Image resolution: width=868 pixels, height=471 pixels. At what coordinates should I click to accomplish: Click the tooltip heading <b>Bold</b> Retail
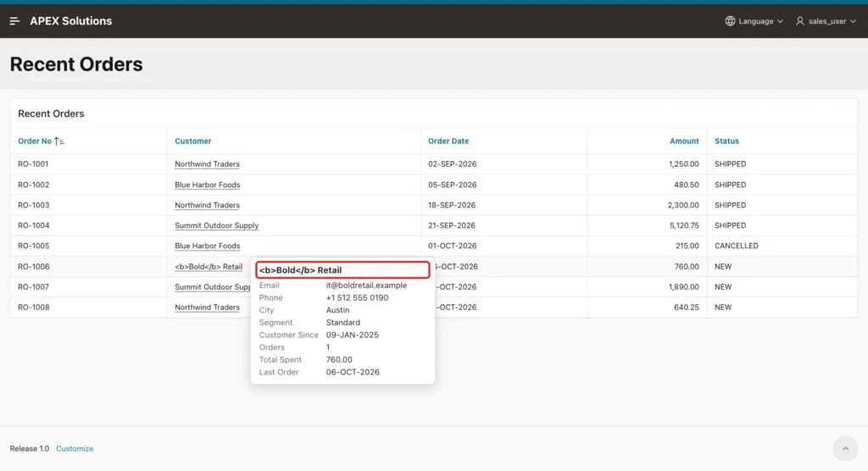(x=301, y=270)
